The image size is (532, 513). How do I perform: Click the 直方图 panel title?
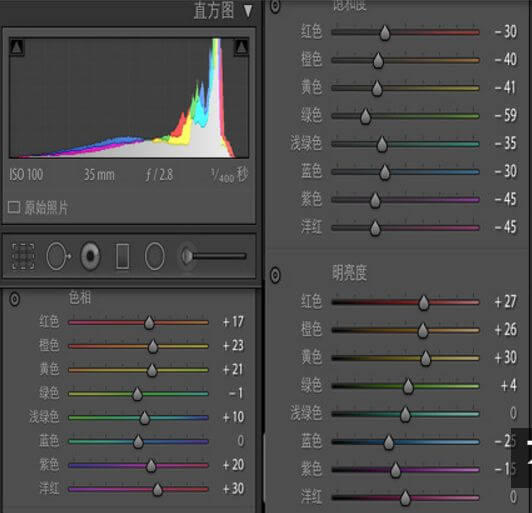point(214,11)
